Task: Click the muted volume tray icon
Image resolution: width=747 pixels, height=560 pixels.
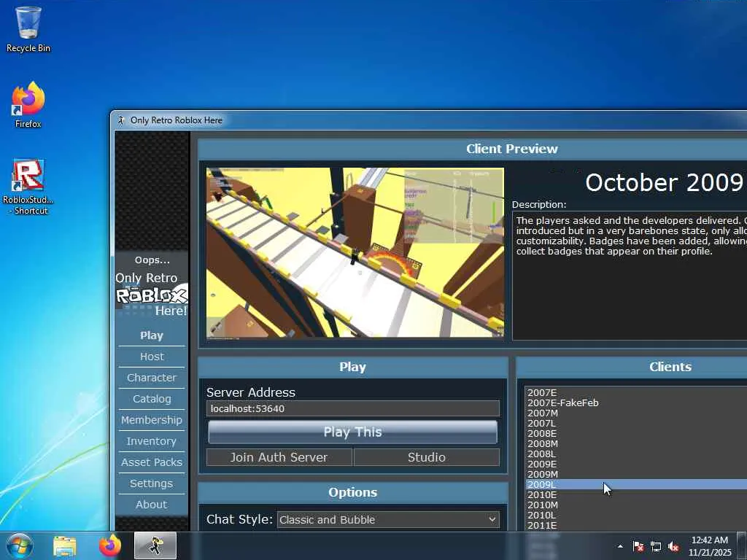Action: click(x=673, y=546)
